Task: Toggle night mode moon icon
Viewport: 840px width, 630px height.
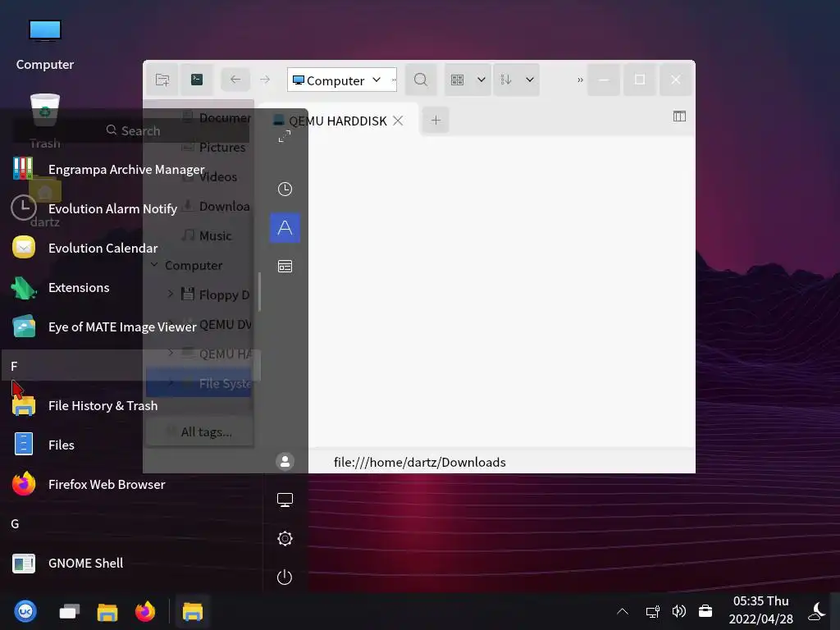Action: tap(818, 610)
